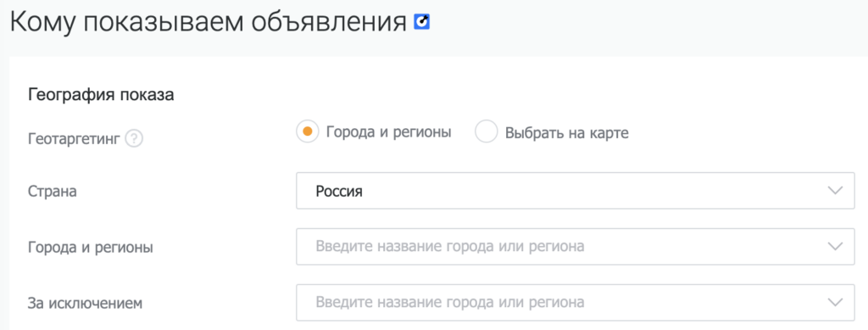Click placeholder text in За исключением field
This screenshot has width=868, height=330.
point(449,302)
